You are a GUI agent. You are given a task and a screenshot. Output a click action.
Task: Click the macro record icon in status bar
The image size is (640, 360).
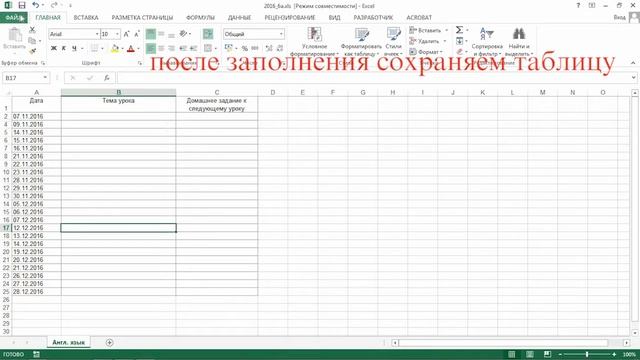[36, 354]
